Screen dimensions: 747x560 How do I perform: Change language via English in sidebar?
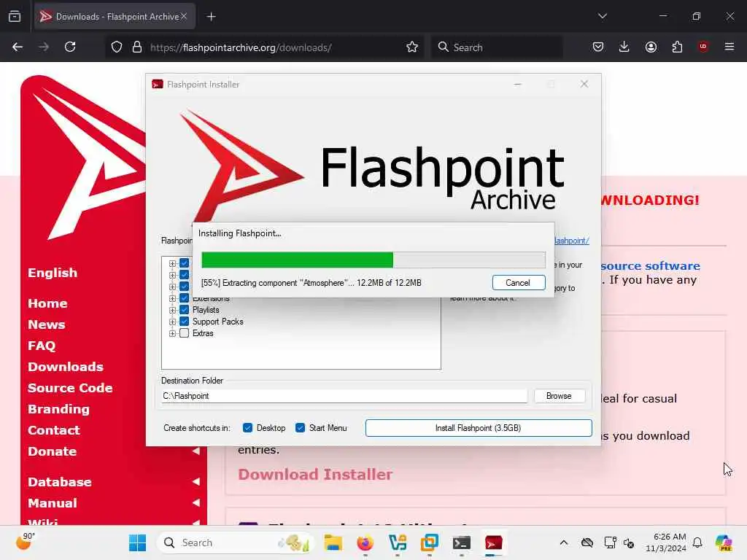point(53,273)
